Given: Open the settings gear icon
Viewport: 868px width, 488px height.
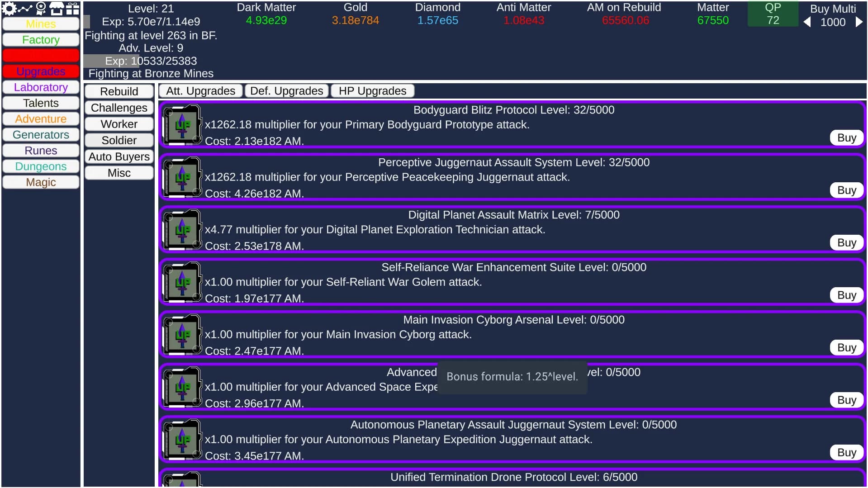Looking at the screenshot, I should [x=9, y=8].
